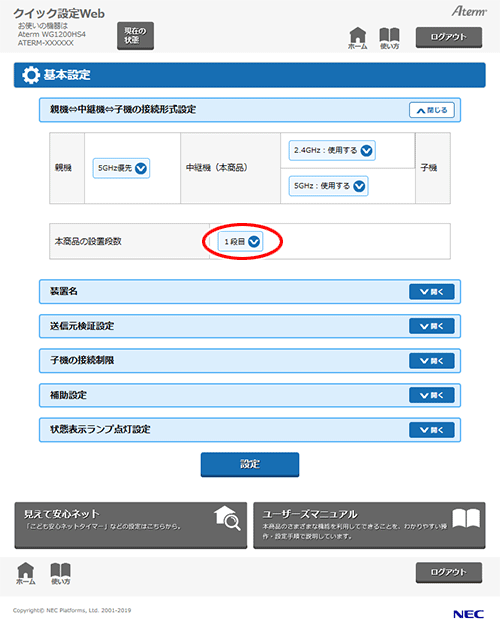The image size is (500, 636).
Task: Expand the 子機の接続制限 section
Action: click(432, 361)
